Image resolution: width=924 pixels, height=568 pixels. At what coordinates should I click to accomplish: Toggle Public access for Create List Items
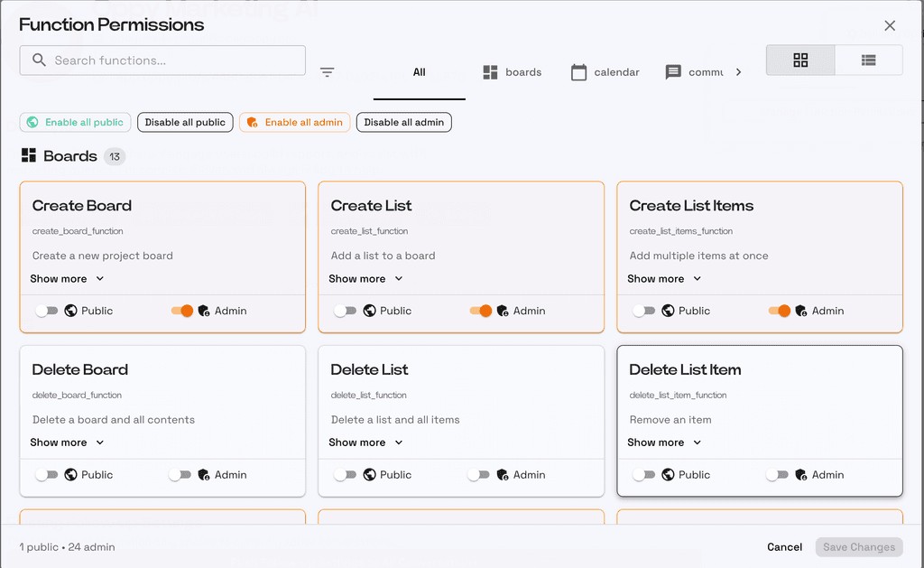(643, 311)
